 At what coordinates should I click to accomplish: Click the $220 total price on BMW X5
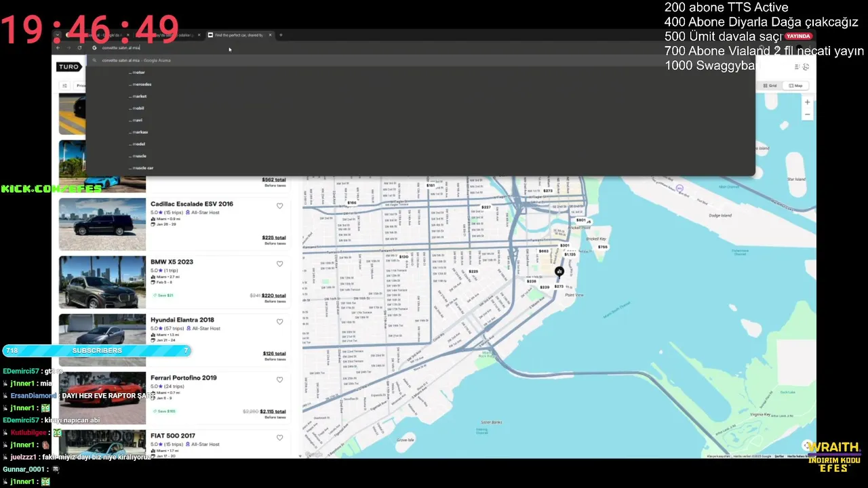pyautogui.click(x=274, y=296)
